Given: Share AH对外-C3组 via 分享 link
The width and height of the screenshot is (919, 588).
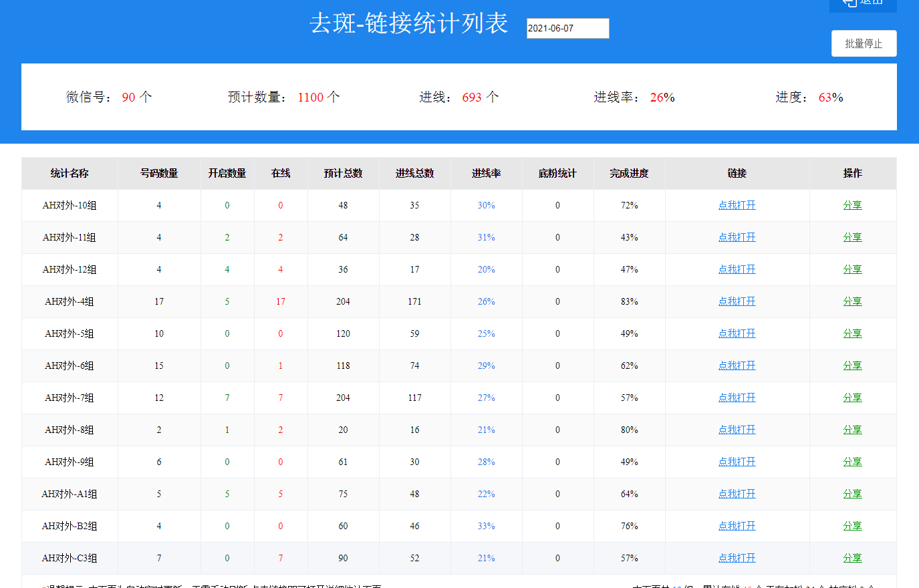Looking at the screenshot, I should pos(852,558).
